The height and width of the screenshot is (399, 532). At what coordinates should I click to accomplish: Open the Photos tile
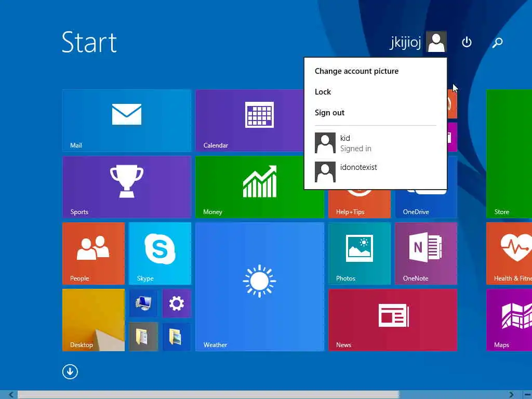click(x=360, y=253)
